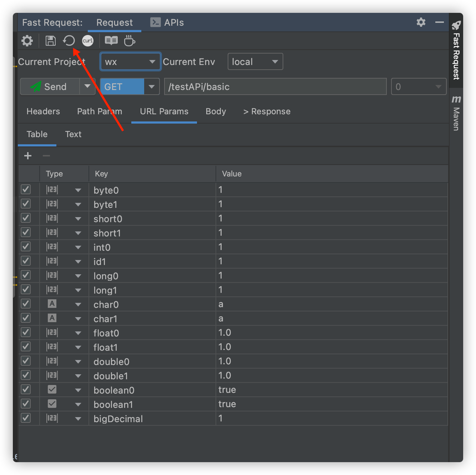Disable the char0 parameter checkbox
Image resolution: width=476 pixels, height=475 pixels.
click(26, 304)
